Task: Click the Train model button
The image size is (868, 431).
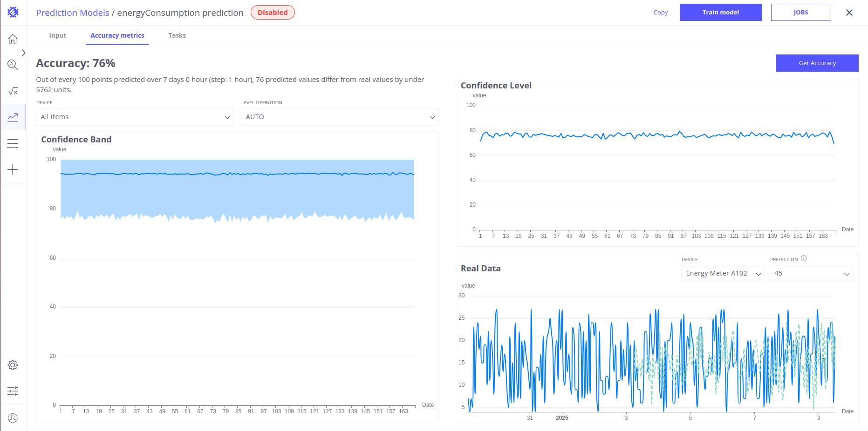Action: (x=720, y=13)
